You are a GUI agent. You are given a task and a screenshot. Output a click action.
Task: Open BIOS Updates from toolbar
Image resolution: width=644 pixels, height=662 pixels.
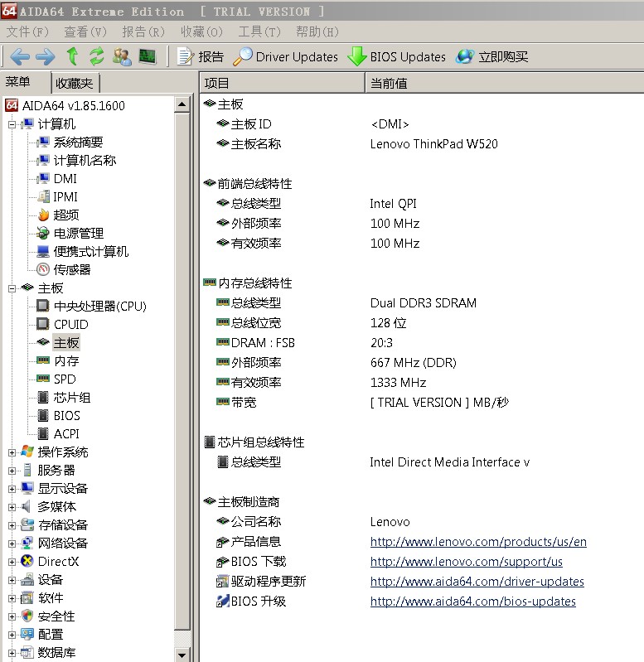397,56
